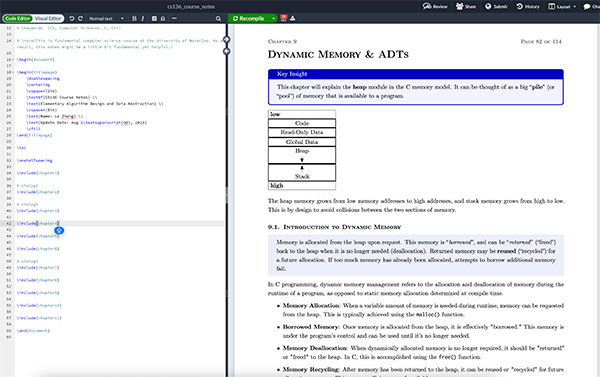Click line number 59 in the gutter
Screen dimensions: 600x377
[8, 331]
